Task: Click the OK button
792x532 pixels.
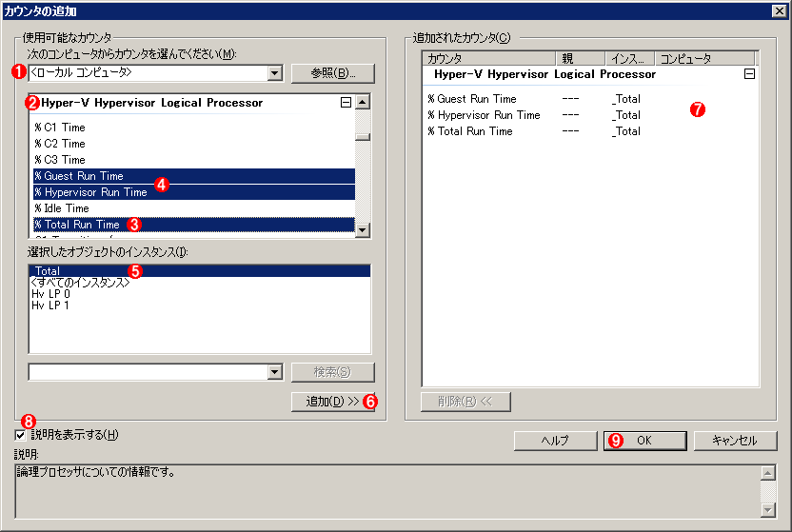Action: [645, 441]
